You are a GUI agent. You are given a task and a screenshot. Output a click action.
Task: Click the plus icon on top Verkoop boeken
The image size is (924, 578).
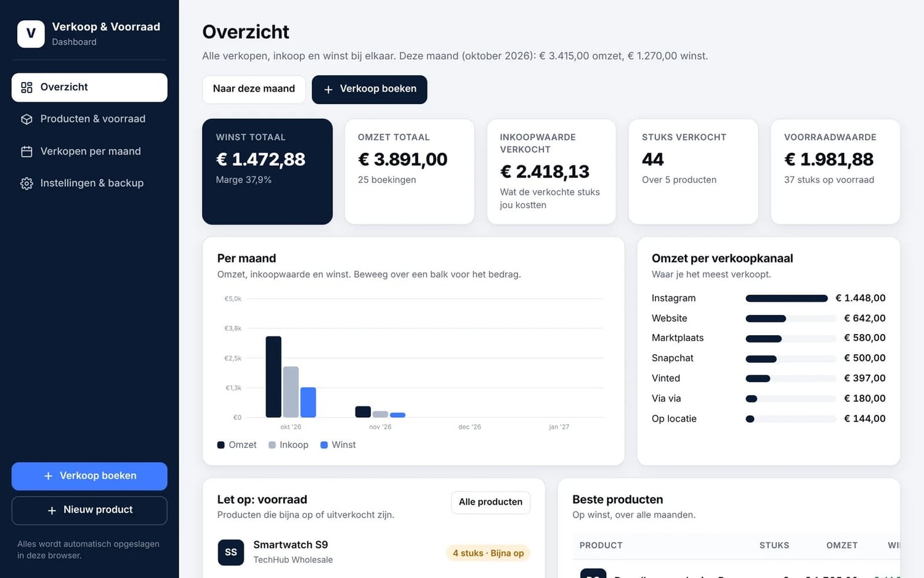(x=328, y=89)
